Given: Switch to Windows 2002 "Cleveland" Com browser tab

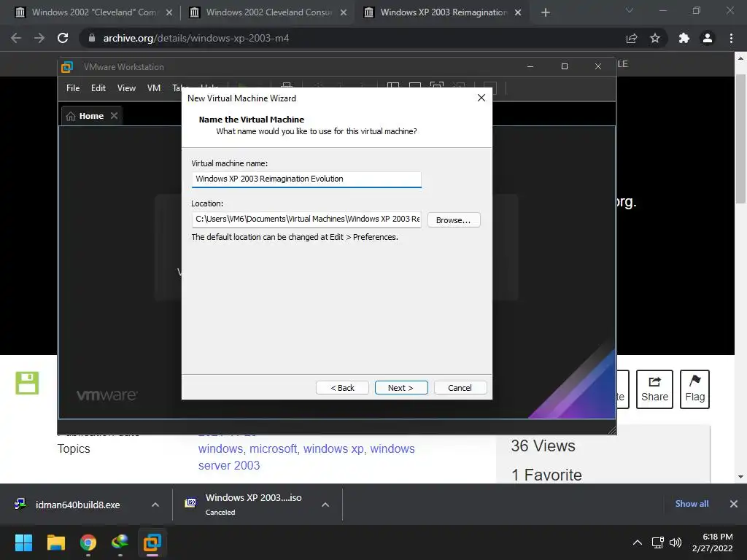Looking at the screenshot, I should coord(94,12).
